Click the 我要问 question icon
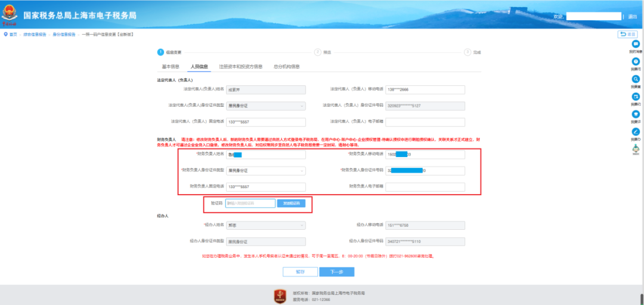Image resolution: width=644 pixels, height=305 pixels. pyautogui.click(x=636, y=61)
